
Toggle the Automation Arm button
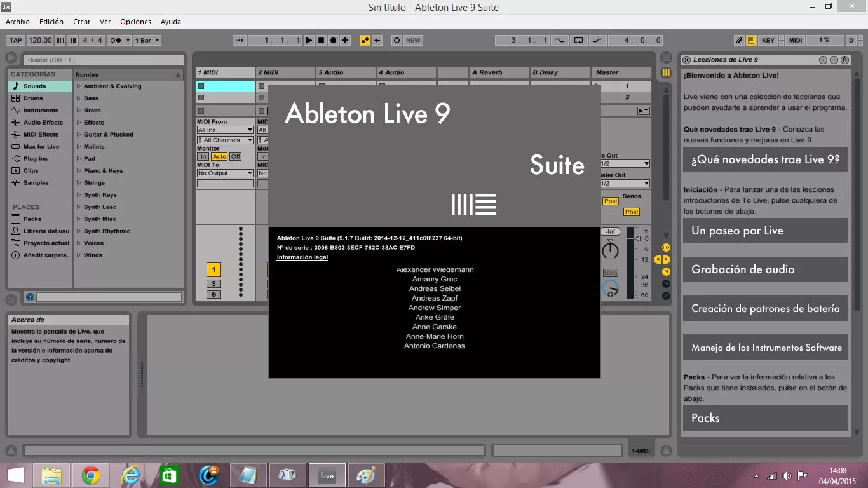[x=365, y=40]
